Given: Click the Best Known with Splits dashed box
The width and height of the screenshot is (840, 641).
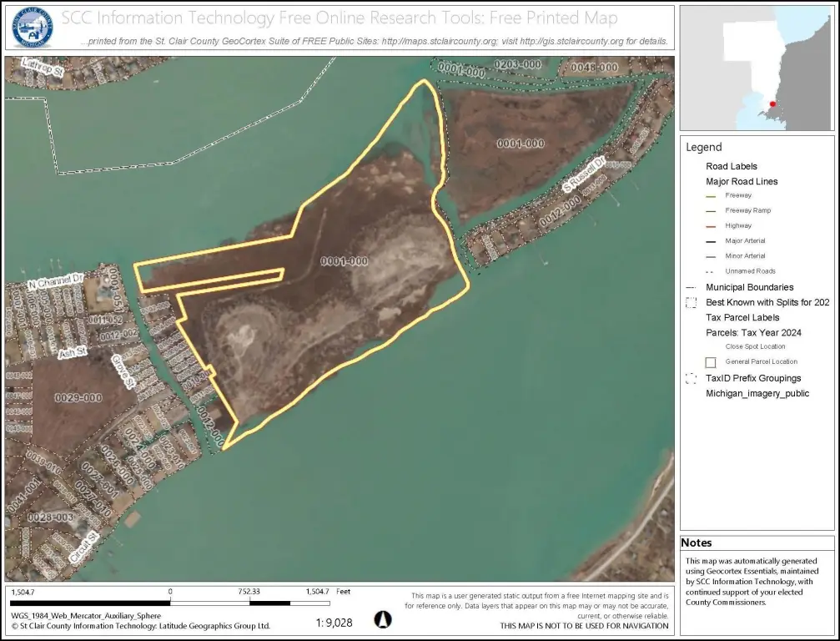Looking at the screenshot, I should coord(689,302).
